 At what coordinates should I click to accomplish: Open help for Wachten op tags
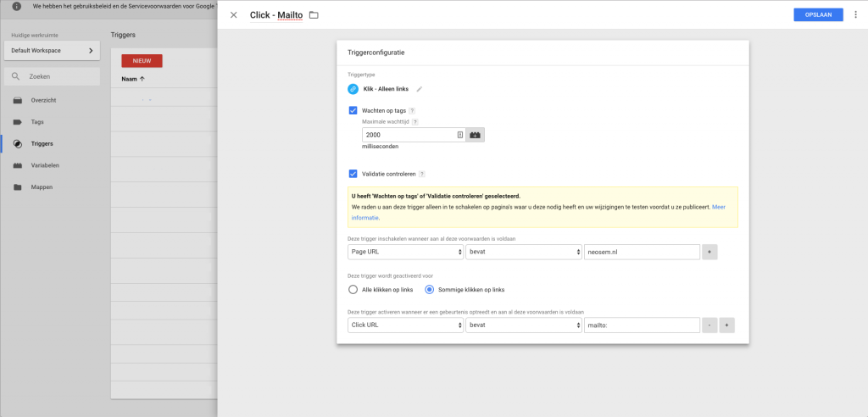[x=412, y=111]
